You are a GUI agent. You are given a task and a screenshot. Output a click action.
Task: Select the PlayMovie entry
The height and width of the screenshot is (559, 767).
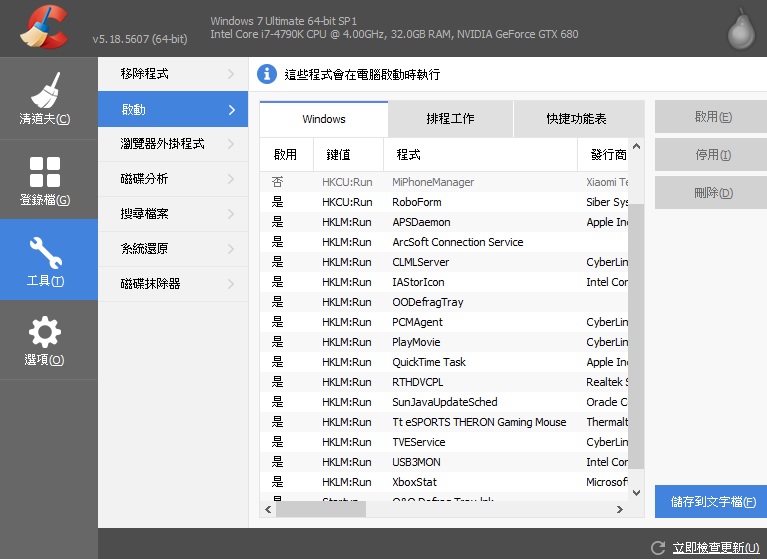444,342
